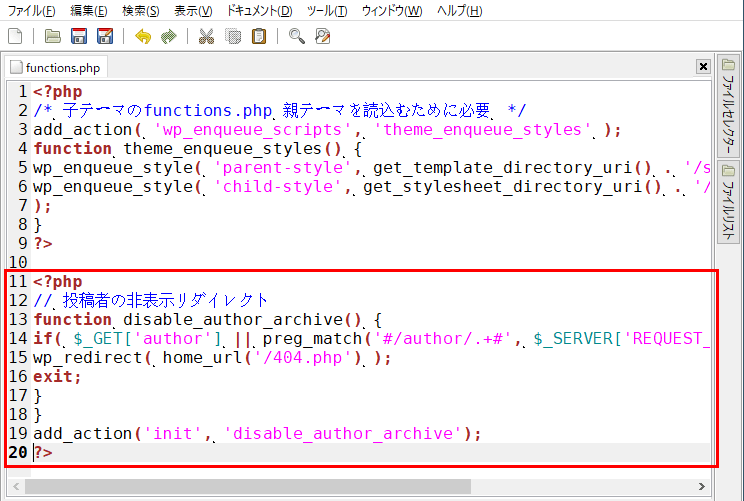The image size is (744, 501).
Task: Click line number 1
Action: pyautogui.click(x=23, y=91)
